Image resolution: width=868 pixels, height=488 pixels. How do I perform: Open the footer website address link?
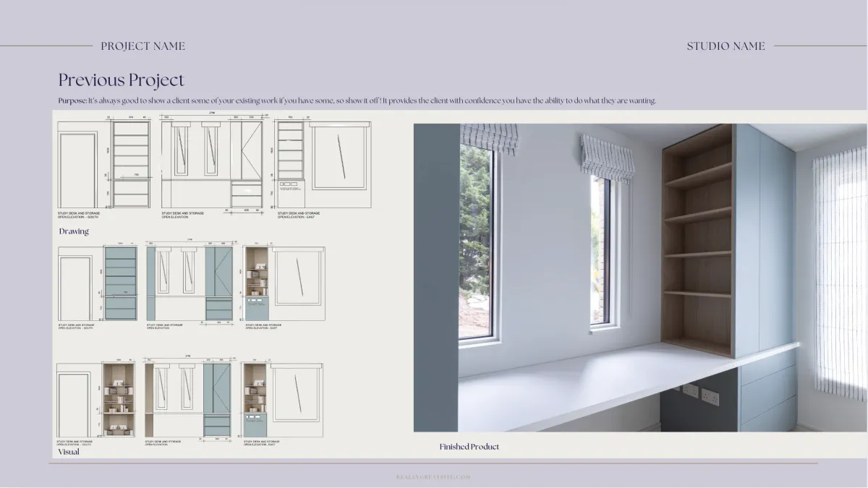pos(434,477)
